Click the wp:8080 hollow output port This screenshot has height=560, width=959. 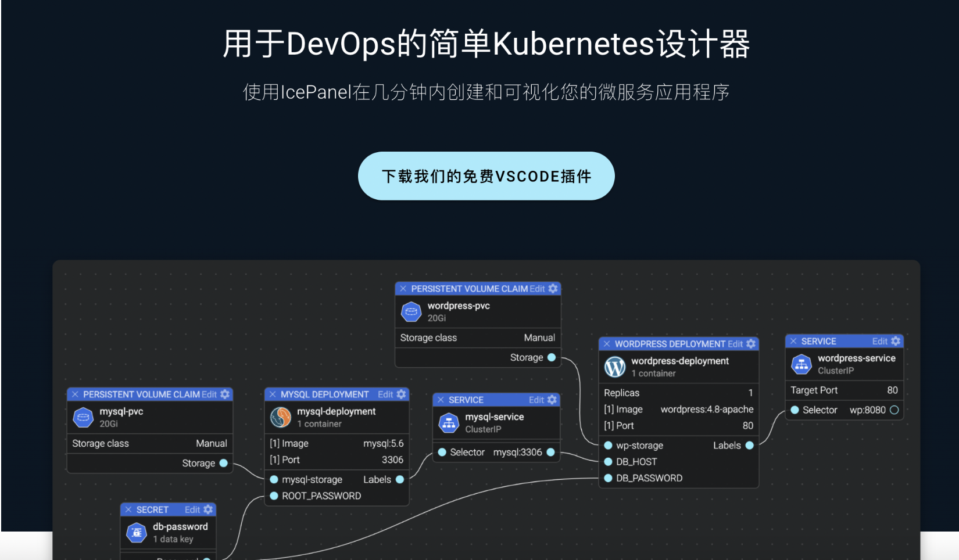(894, 410)
